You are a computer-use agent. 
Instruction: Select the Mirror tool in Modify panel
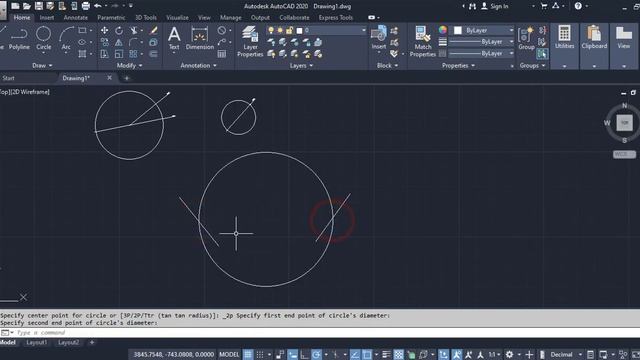[x=119, y=42]
